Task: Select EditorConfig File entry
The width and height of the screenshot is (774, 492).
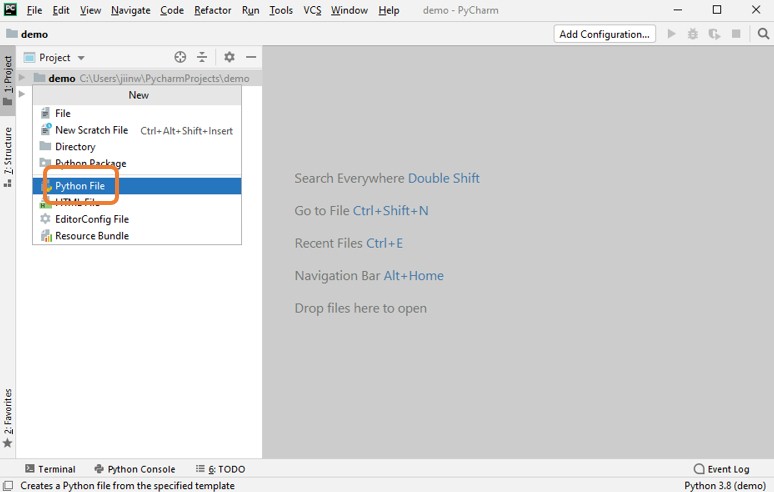Action: pos(137,219)
